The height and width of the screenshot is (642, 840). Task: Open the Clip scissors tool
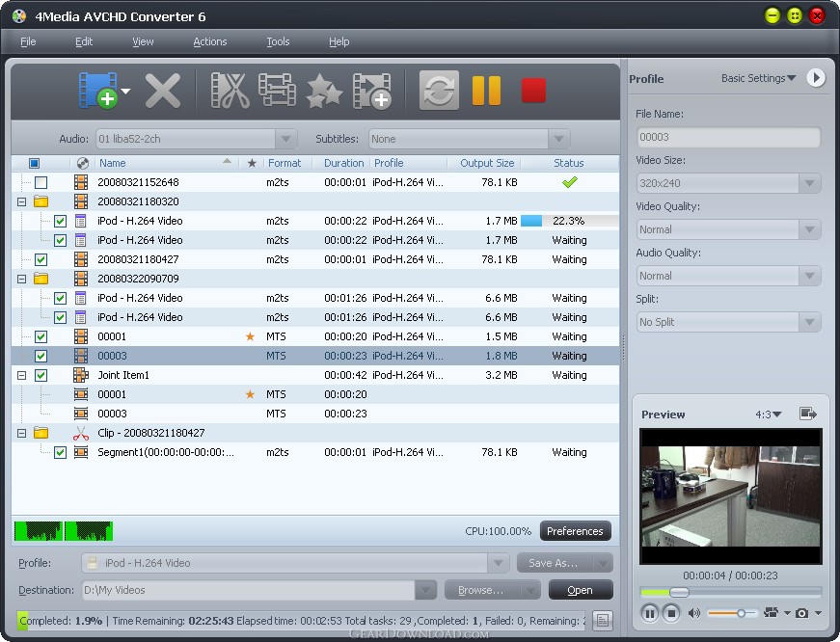point(230,91)
